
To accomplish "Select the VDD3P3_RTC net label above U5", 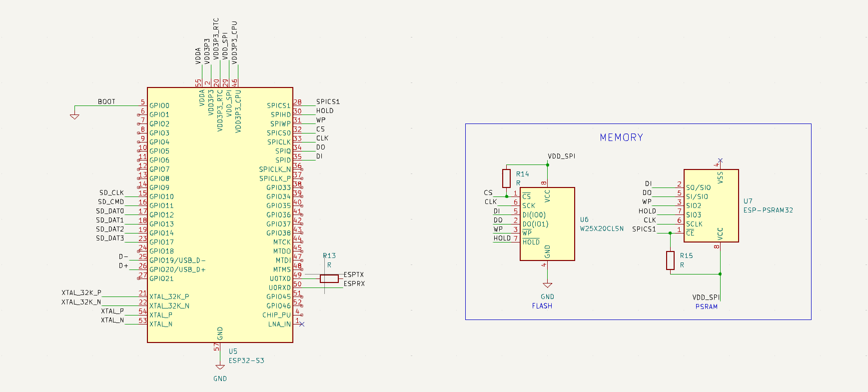I will [x=216, y=39].
